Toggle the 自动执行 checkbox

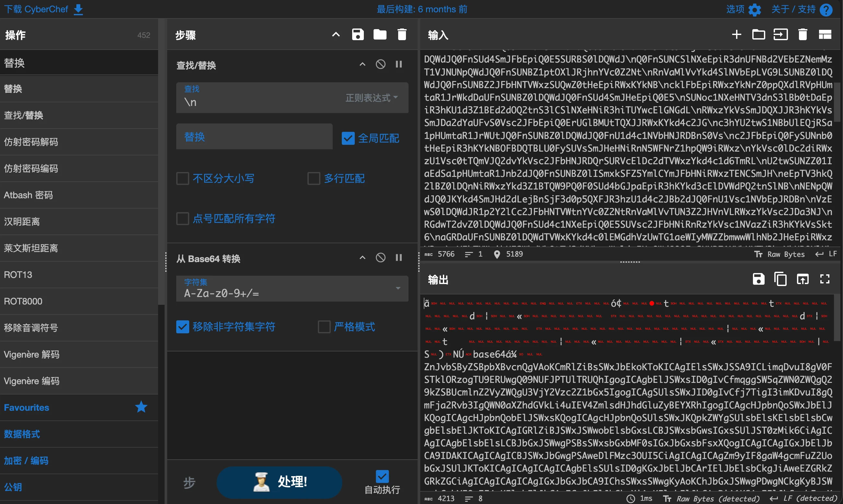click(x=382, y=476)
